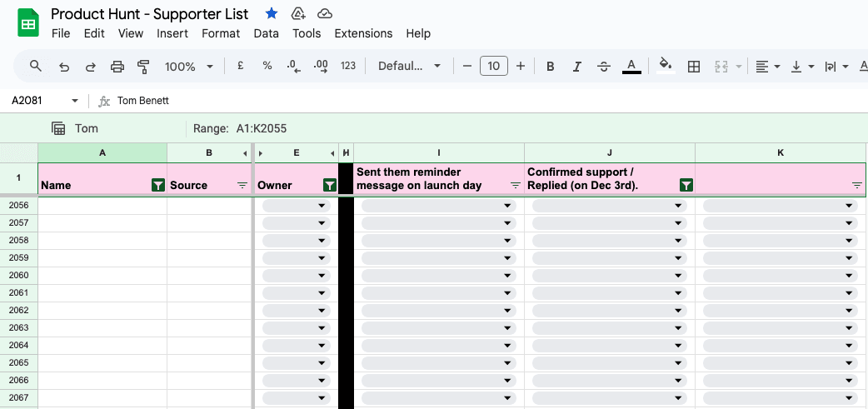The height and width of the screenshot is (409, 868).
Task: Open the active filter on Name column
Action: point(157,186)
